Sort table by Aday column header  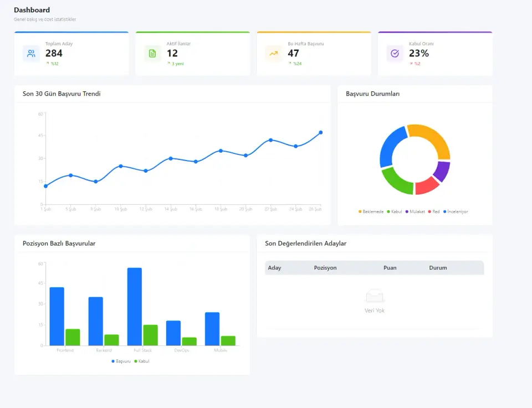[x=274, y=268]
